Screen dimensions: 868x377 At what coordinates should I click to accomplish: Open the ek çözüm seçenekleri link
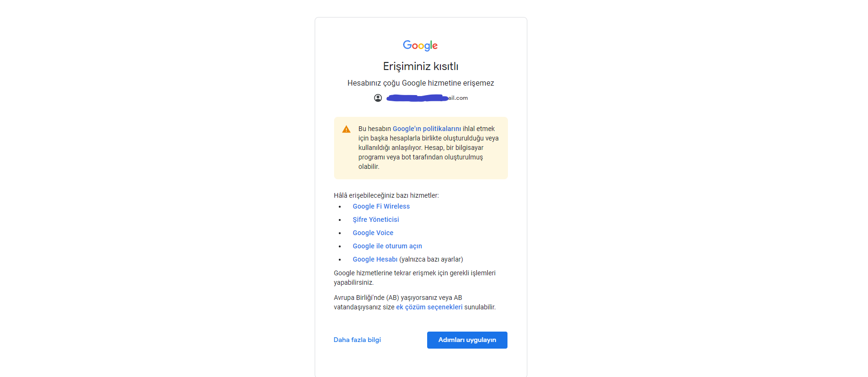point(429,307)
